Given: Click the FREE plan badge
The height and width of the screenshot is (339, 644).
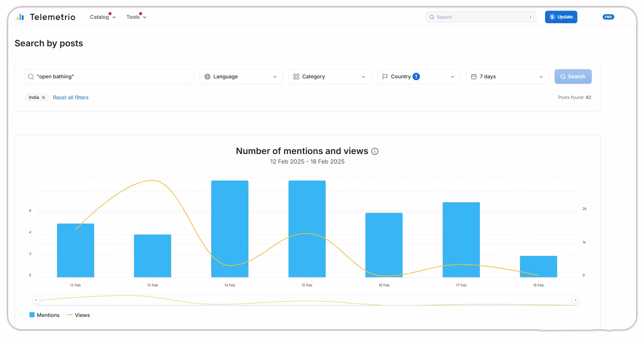Looking at the screenshot, I should [x=608, y=17].
